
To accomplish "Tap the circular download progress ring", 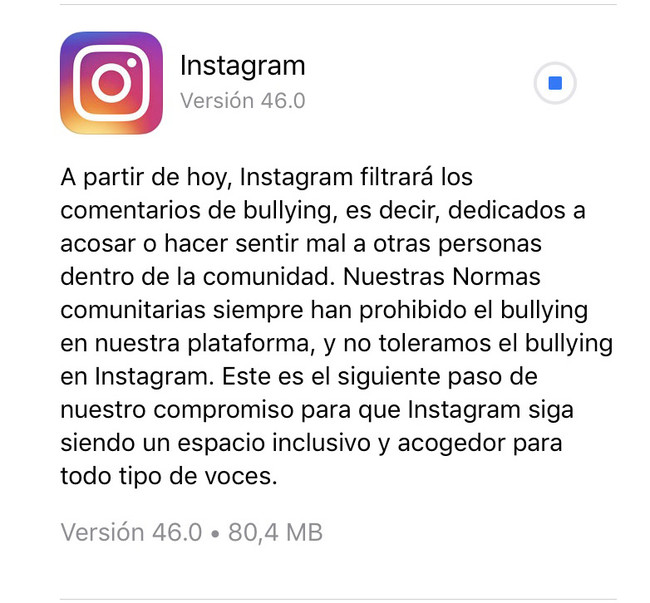I will (555, 83).
